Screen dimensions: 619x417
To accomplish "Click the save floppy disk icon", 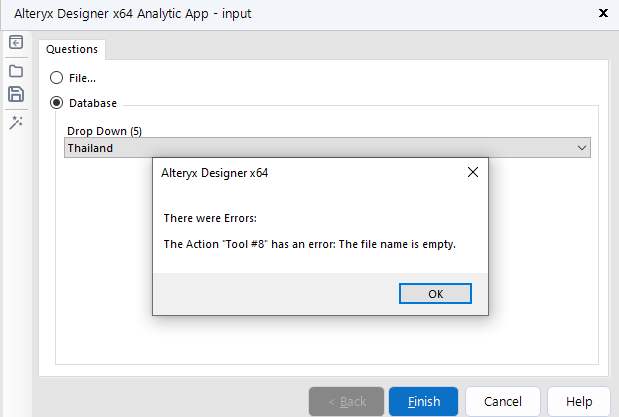I will pyautogui.click(x=16, y=95).
